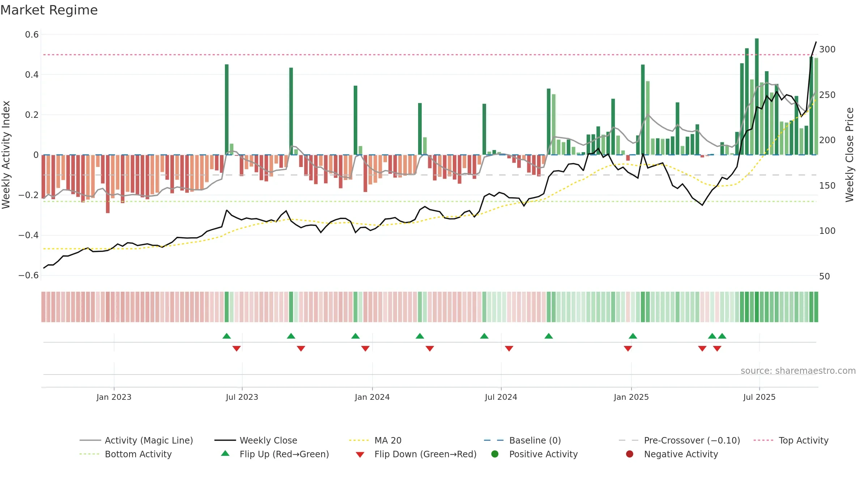Toggle Top Activity legend entry
868x488 pixels.
pyautogui.click(x=791, y=440)
